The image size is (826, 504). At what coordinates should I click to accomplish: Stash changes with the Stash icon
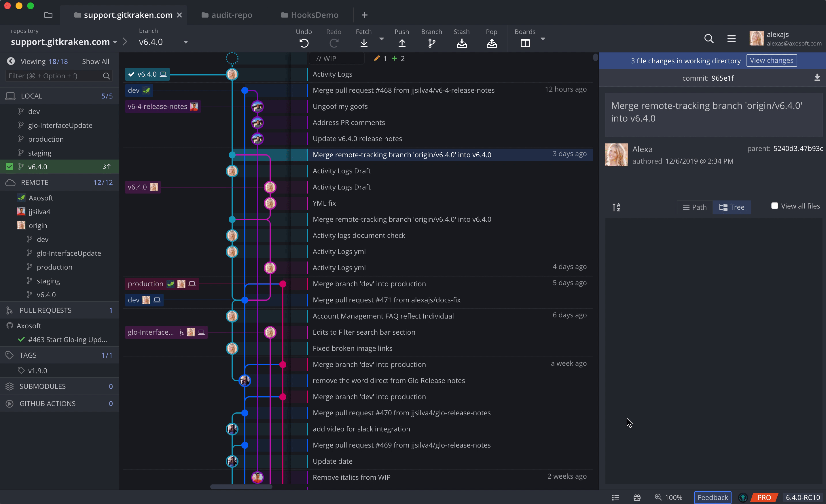pos(462,43)
